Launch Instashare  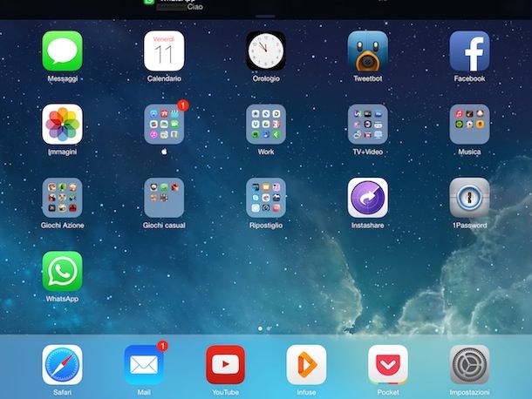click(x=367, y=198)
